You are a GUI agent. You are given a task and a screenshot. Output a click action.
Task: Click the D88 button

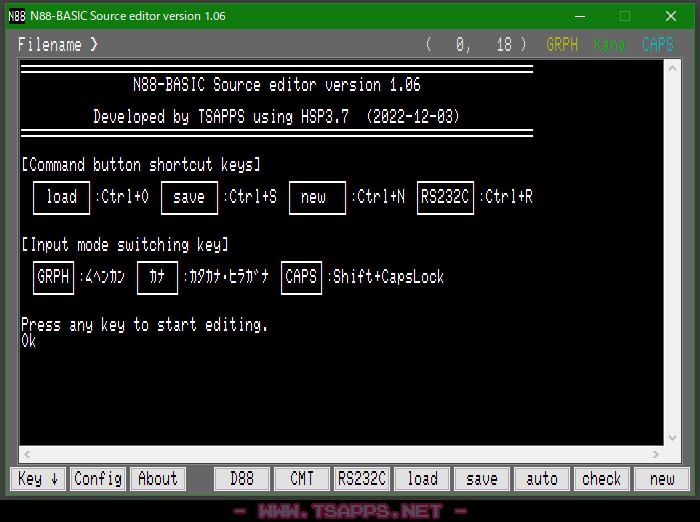tap(242, 479)
